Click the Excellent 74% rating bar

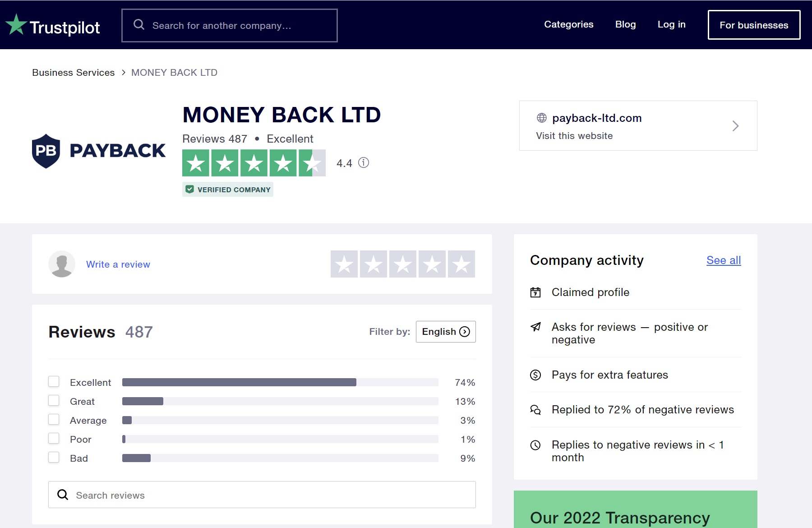tap(280, 383)
